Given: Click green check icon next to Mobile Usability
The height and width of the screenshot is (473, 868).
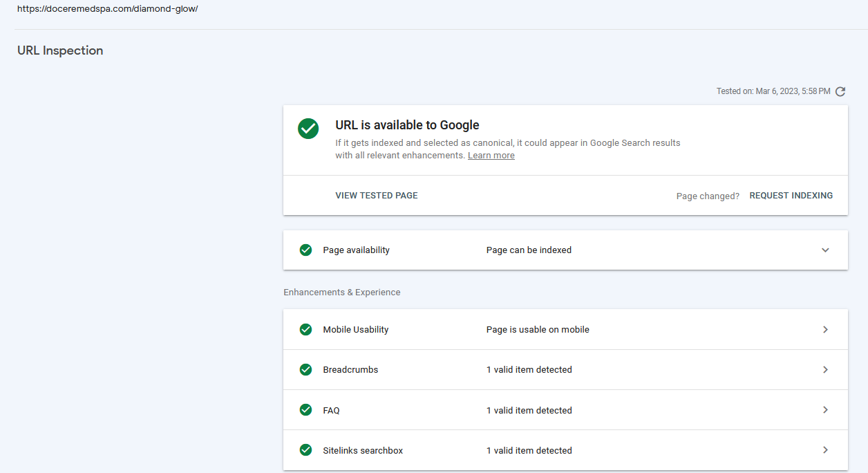Looking at the screenshot, I should coord(305,329).
